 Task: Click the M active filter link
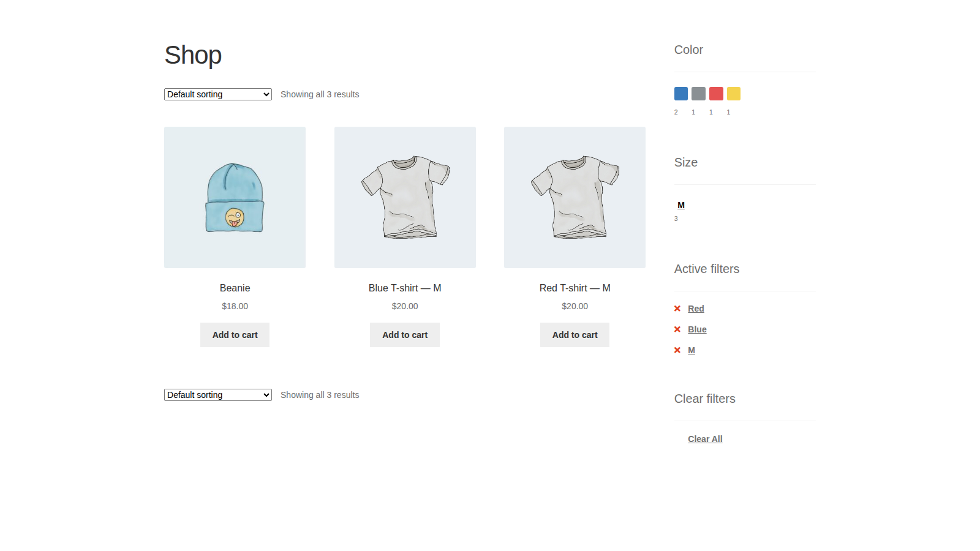coord(692,350)
